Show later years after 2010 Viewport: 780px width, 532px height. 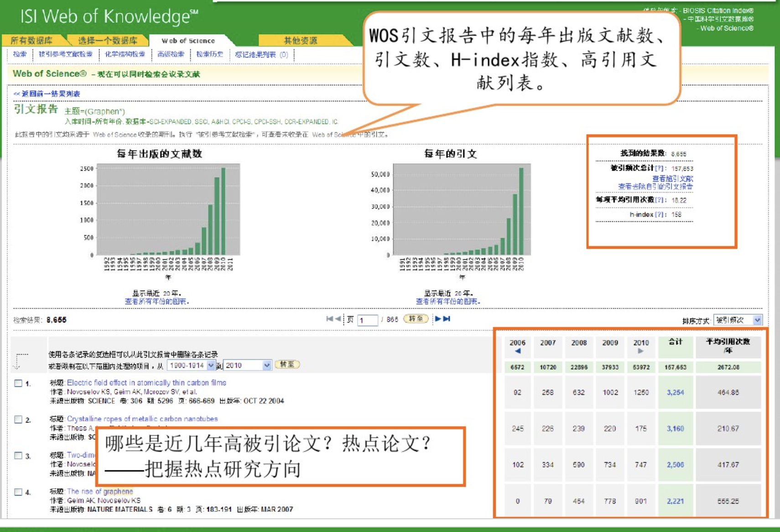[x=640, y=351]
